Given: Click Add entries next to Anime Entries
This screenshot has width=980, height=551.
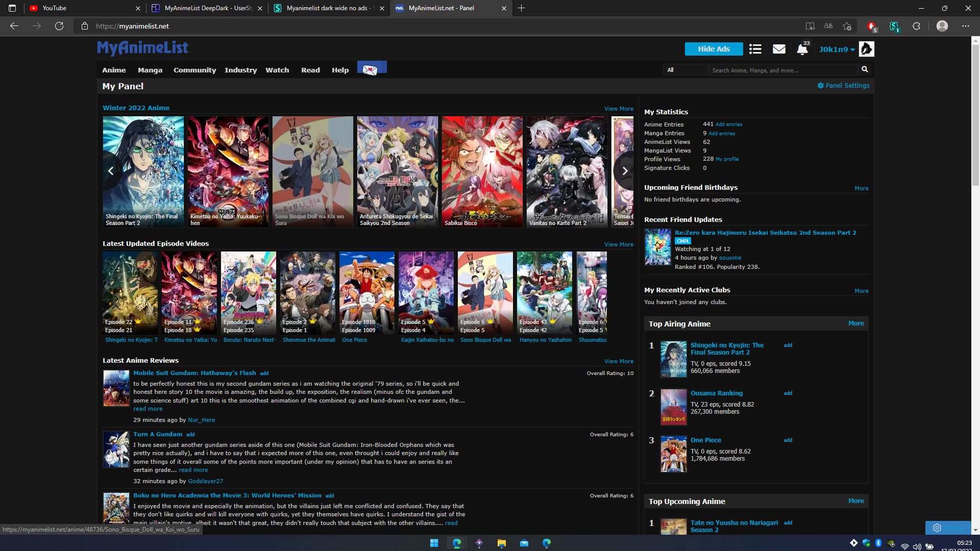Looking at the screenshot, I should click(729, 124).
